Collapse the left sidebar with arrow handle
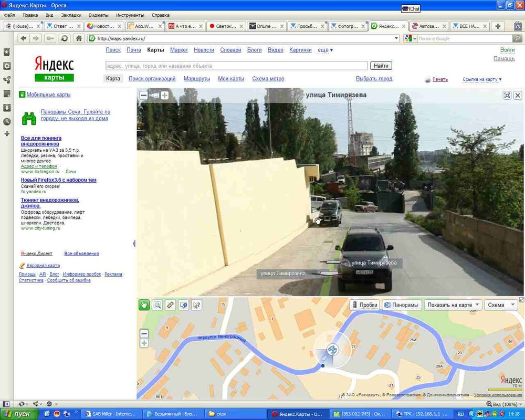 click(134, 244)
